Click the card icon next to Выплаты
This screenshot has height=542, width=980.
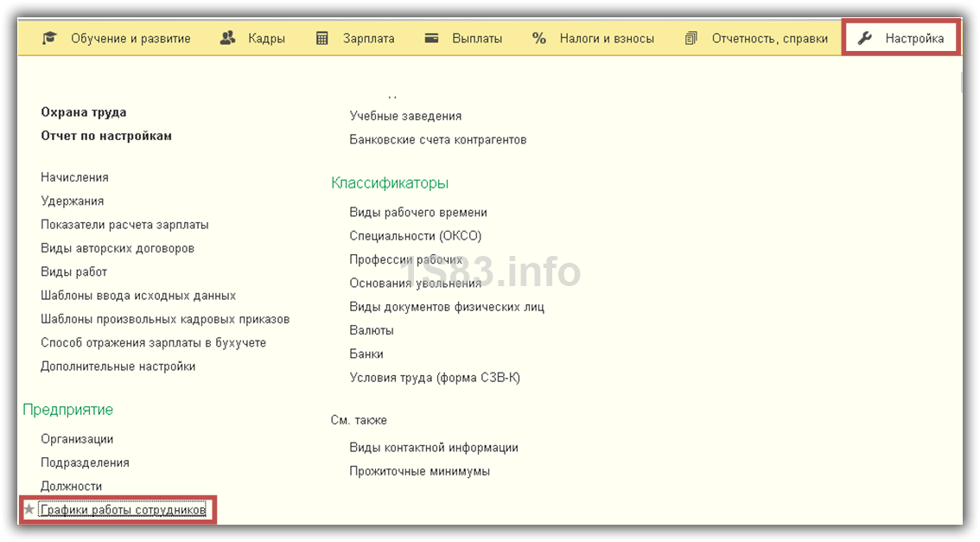432,38
